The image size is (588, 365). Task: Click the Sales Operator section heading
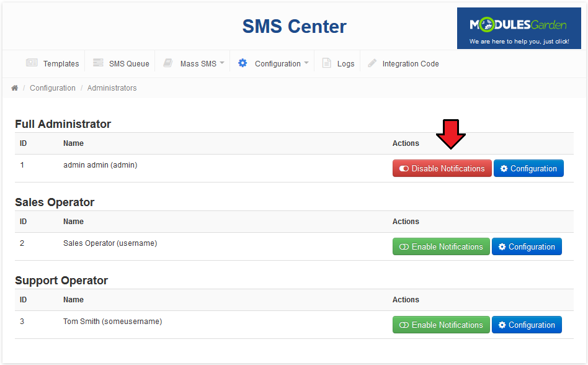(55, 202)
